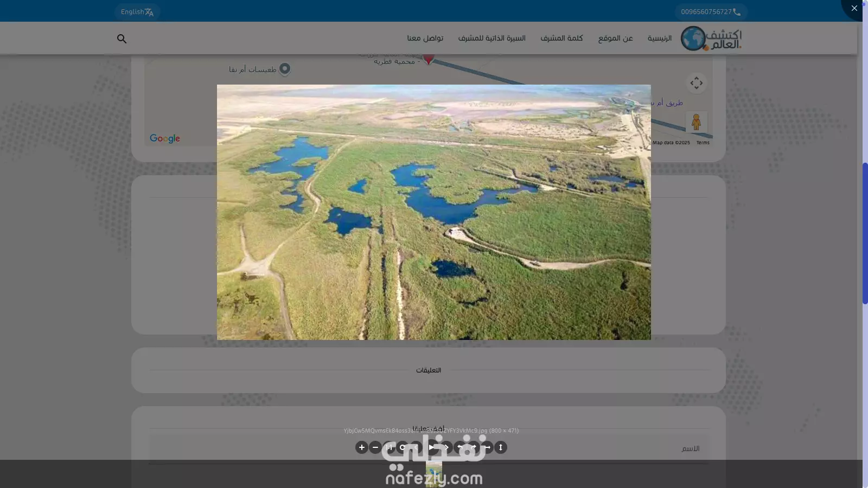Image resolution: width=868 pixels, height=488 pixels.
Task: Open تواصل معنا contact menu item
Action: point(425,38)
